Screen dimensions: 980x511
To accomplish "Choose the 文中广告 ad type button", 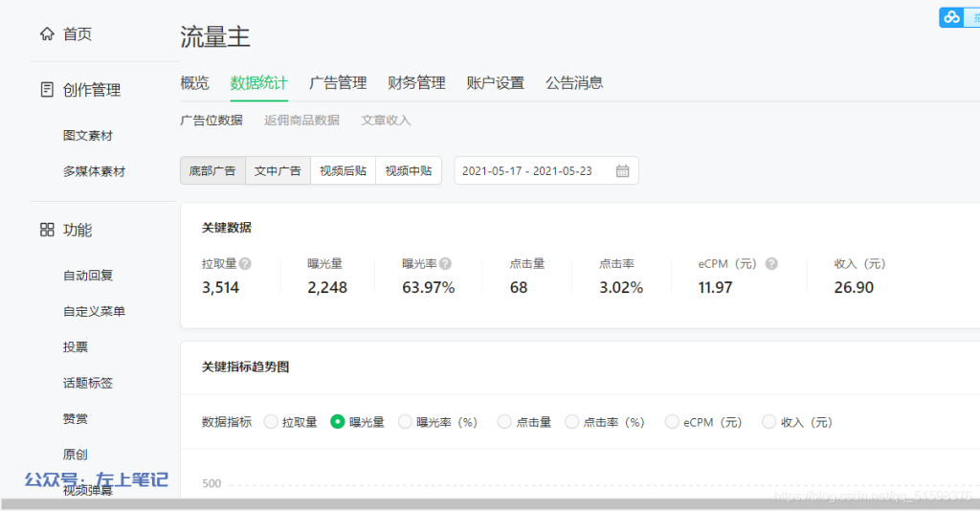I will [278, 170].
